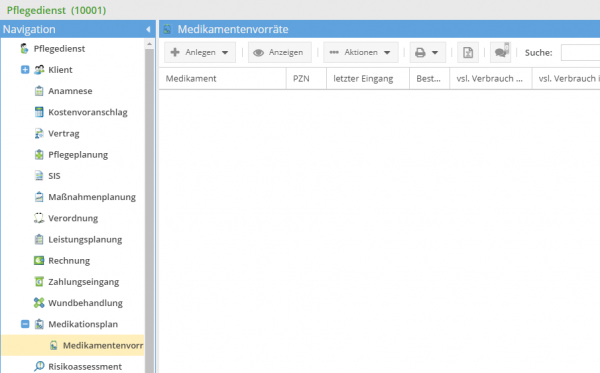The width and height of the screenshot is (600, 373).
Task: Sort by the Medikament column header
Action: (222, 78)
